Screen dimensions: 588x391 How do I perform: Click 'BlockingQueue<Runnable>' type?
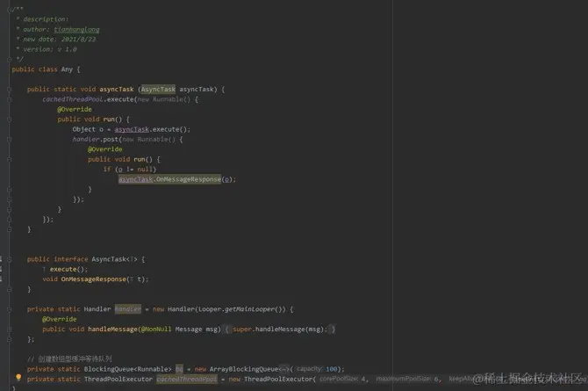(127, 369)
